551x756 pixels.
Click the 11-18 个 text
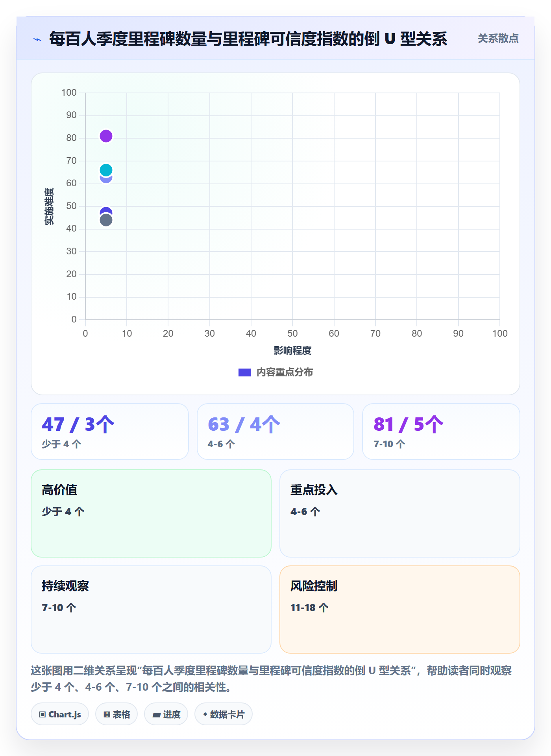[x=309, y=608]
